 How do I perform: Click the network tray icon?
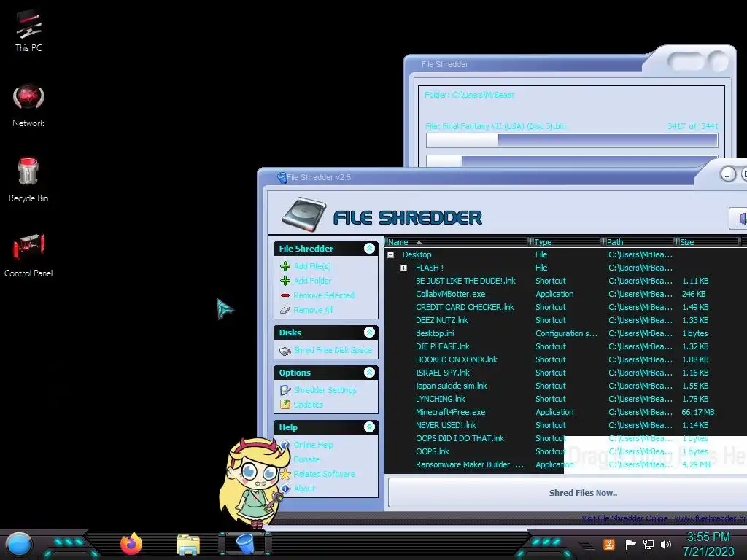click(x=649, y=544)
